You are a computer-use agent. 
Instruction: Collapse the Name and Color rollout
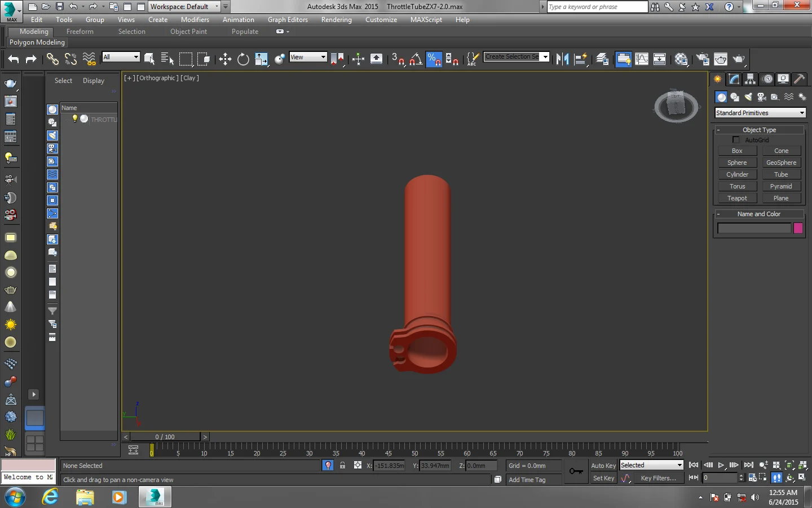point(759,214)
